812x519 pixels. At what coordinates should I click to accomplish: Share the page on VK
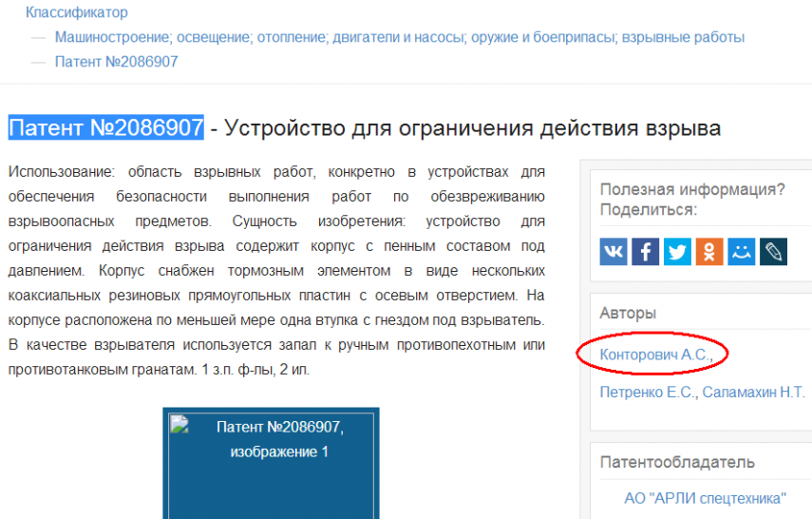coord(614,252)
